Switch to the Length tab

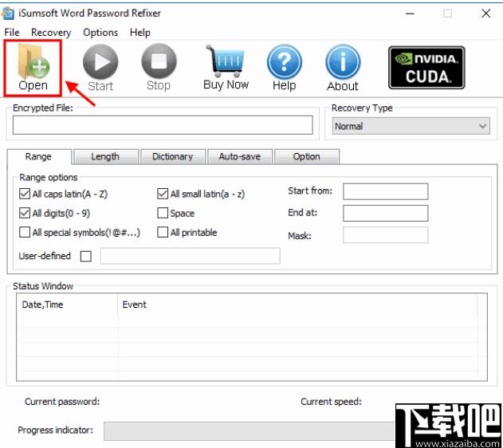coord(105,156)
